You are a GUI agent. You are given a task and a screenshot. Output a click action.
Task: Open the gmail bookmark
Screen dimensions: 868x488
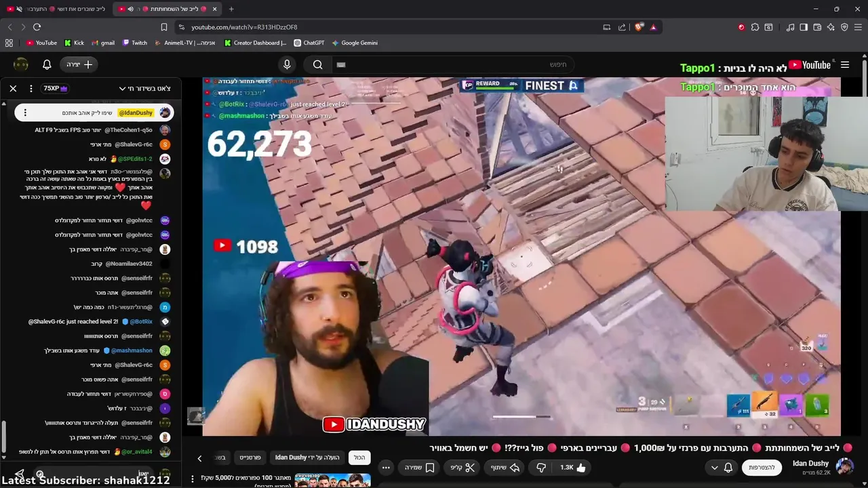click(102, 43)
